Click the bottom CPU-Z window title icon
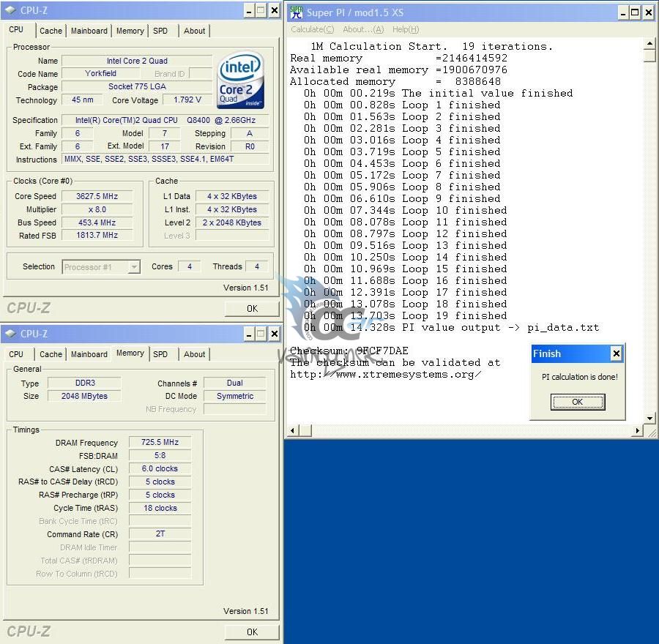The image size is (659, 644). click(10, 334)
